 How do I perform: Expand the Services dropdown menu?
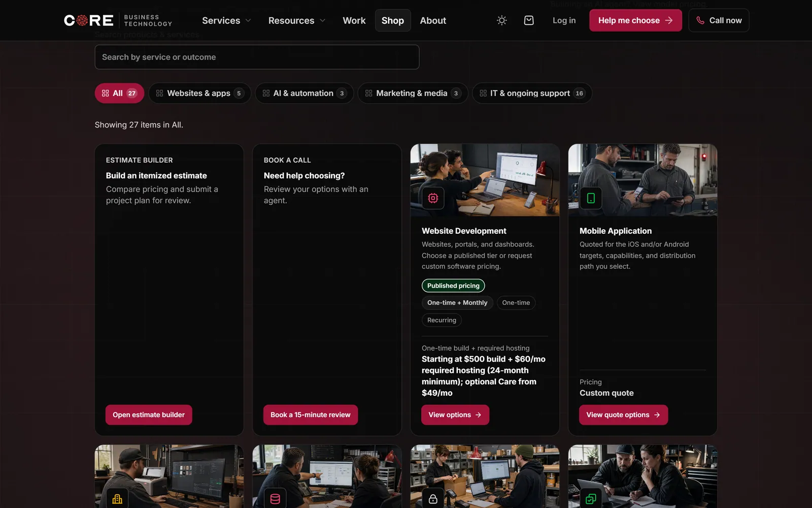tap(226, 20)
